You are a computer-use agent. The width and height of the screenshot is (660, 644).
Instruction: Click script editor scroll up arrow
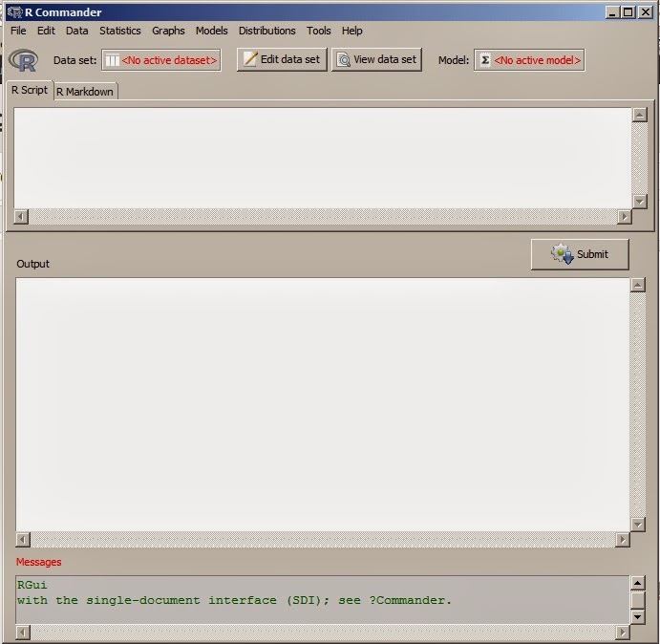[640, 115]
